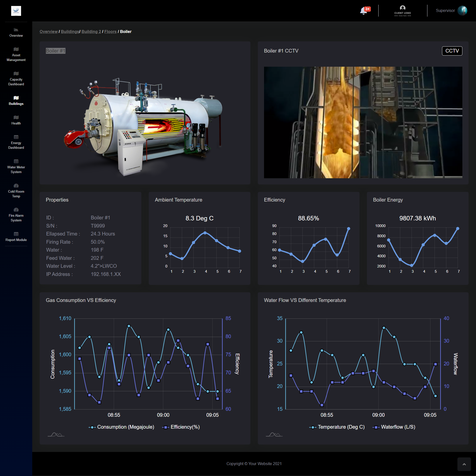Click the 88.65% efficiency value
This screenshot has height=476, width=476.
coord(308,218)
